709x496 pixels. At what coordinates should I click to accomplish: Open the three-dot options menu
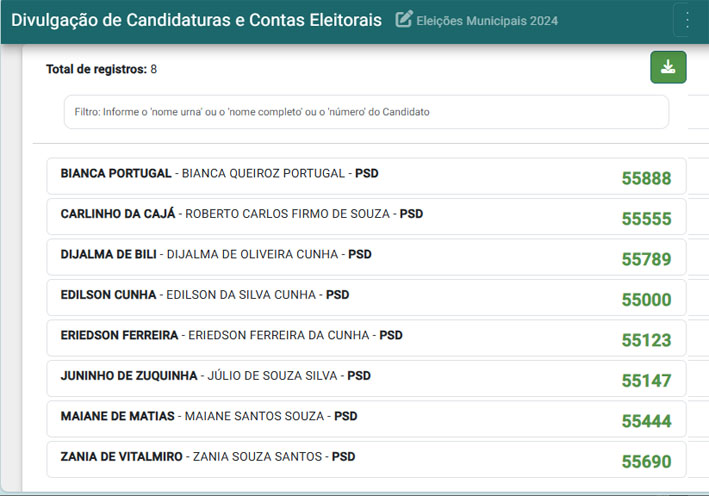(687, 20)
